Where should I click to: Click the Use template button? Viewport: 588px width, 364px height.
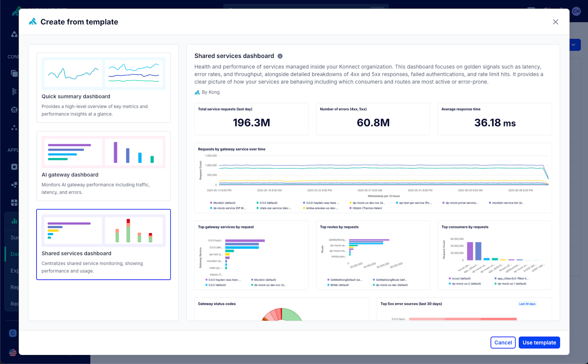(539, 342)
